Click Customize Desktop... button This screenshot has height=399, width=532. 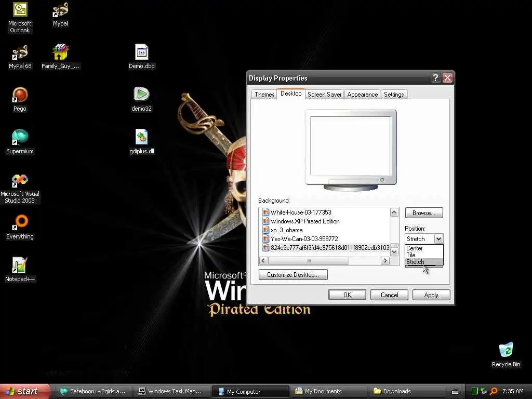click(x=293, y=275)
